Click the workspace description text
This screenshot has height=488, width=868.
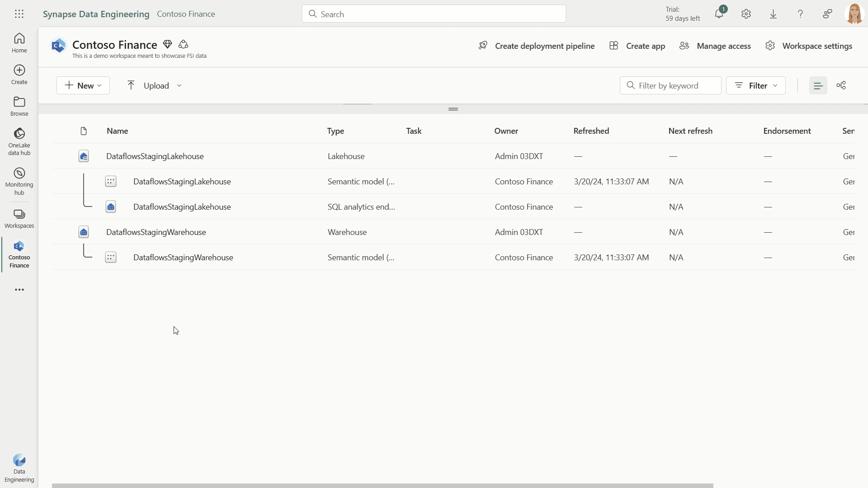point(139,56)
